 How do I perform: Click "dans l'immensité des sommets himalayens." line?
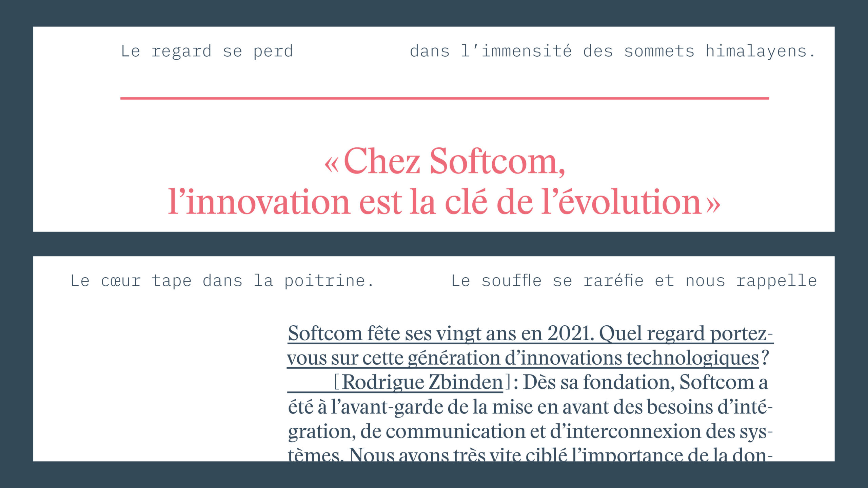pyautogui.click(x=612, y=52)
